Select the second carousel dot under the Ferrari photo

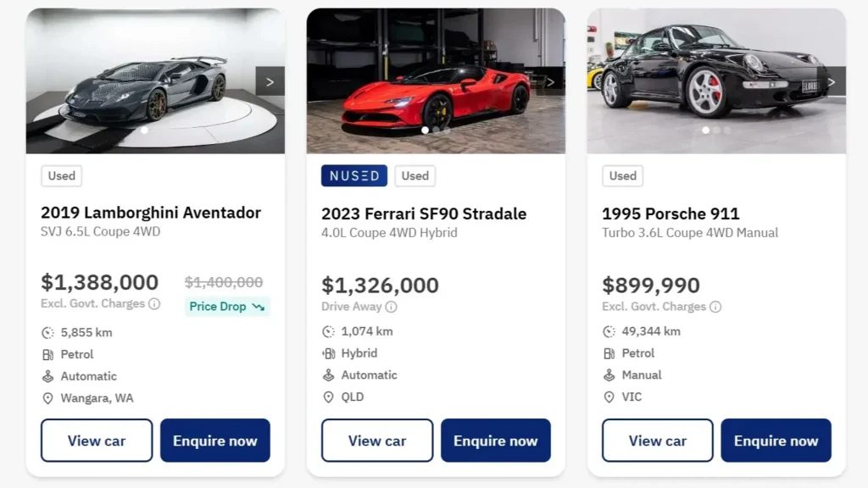[436, 130]
